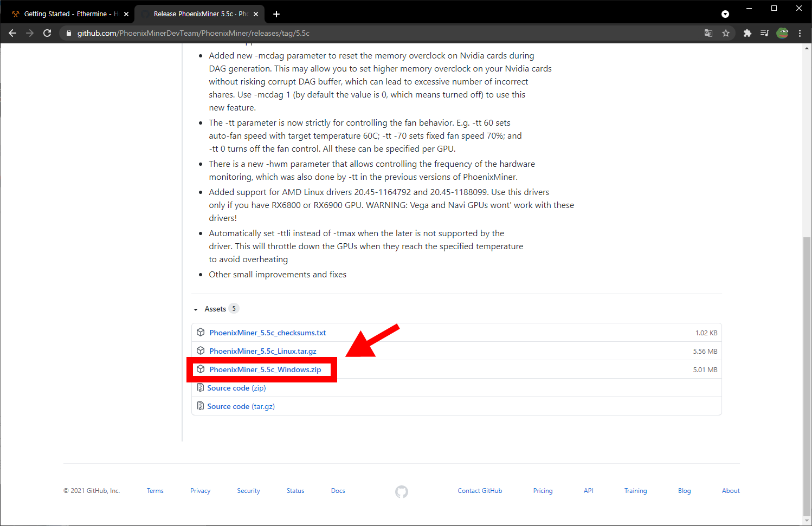The width and height of the screenshot is (812, 526).
Task: Open Privacy link in footer
Action: pos(200,491)
